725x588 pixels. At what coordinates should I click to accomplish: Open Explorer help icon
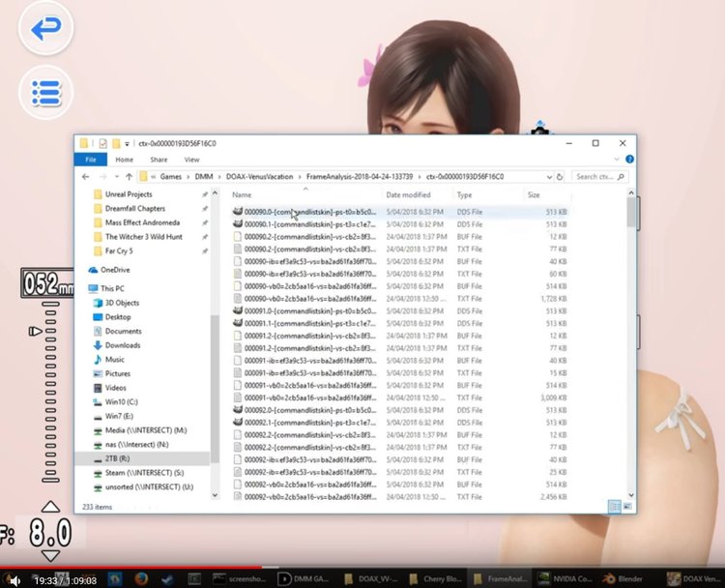click(x=629, y=160)
